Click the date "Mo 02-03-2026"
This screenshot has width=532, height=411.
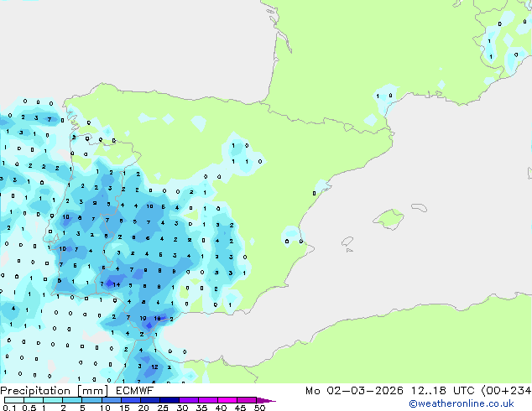[x=355, y=391]
